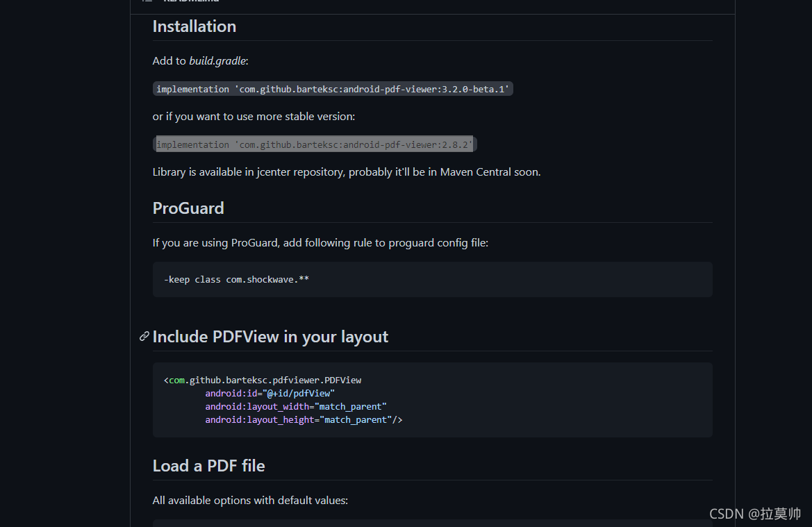Click the com.github.barteksc.pdfviewer.PDFView tag line
The width and height of the screenshot is (812, 527).
click(263, 380)
